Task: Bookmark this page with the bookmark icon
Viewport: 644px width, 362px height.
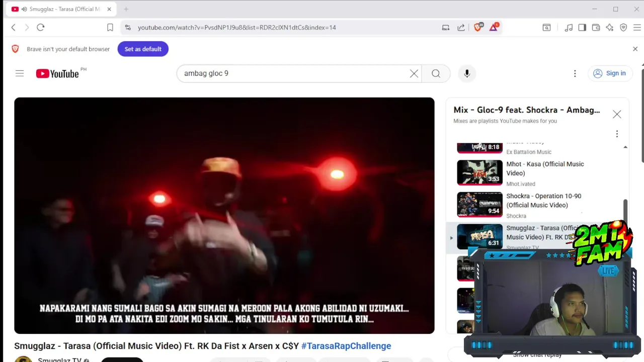Action: [x=110, y=28]
